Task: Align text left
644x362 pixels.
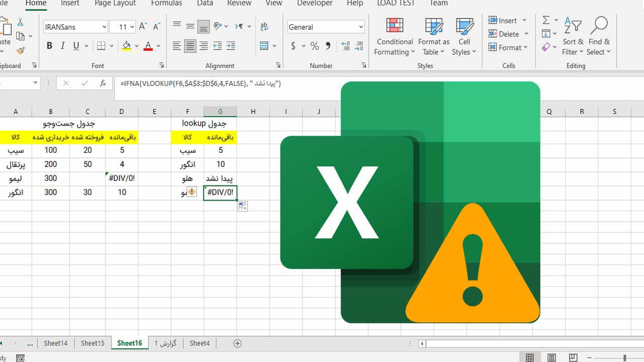Action: [x=177, y=46]
